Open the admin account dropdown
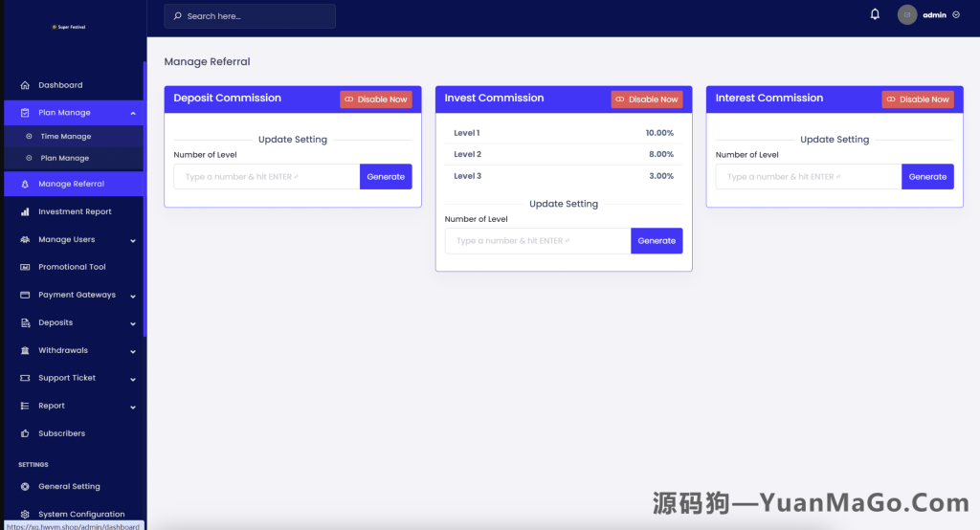 click(956, 15)
